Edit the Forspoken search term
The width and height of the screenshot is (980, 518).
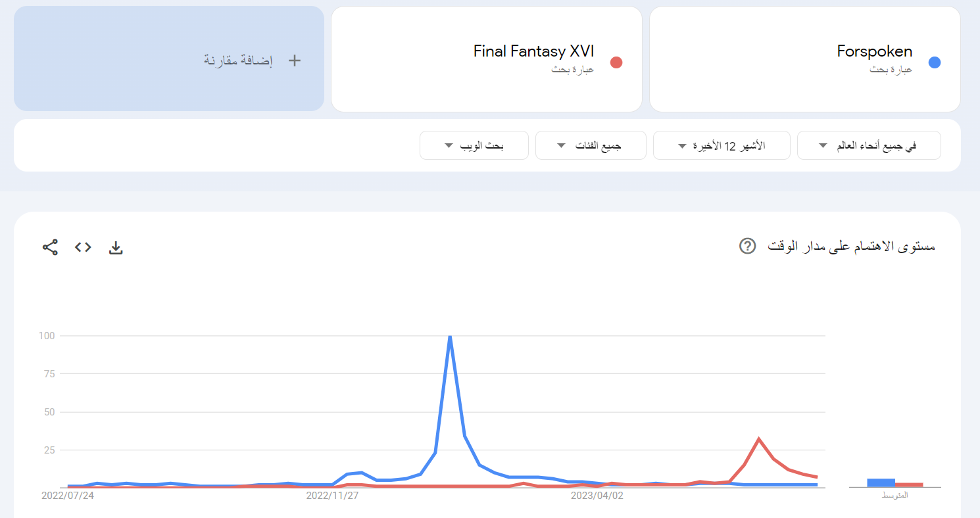874,51
